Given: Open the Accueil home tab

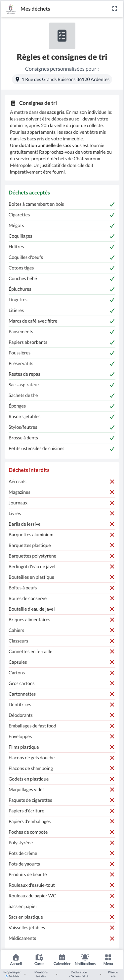Looking at the screenshot, I should pyautogui.click(x=16, y=959).
